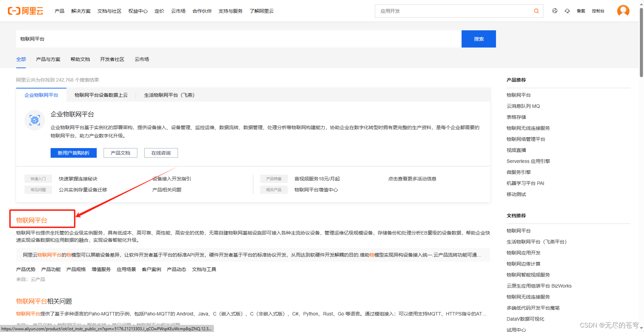644x332 pixels.
Task: Switch to the 帮助文档 tab
Action: click(x=80, y=59)
